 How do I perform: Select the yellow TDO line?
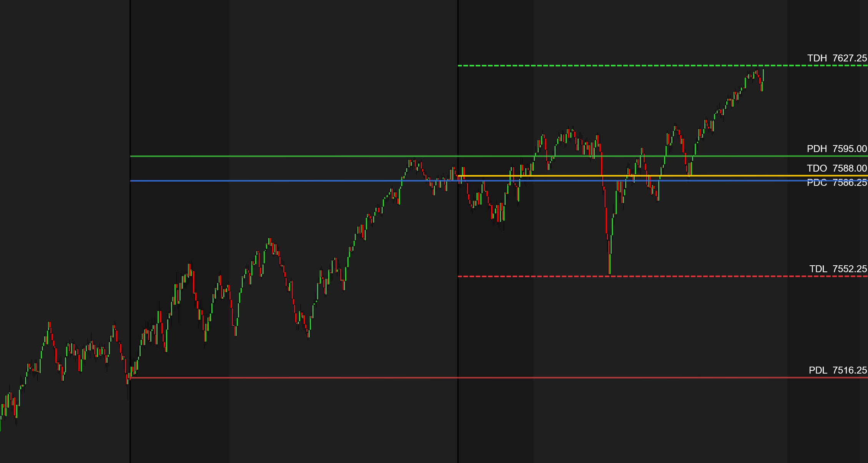tap(663, 176)
